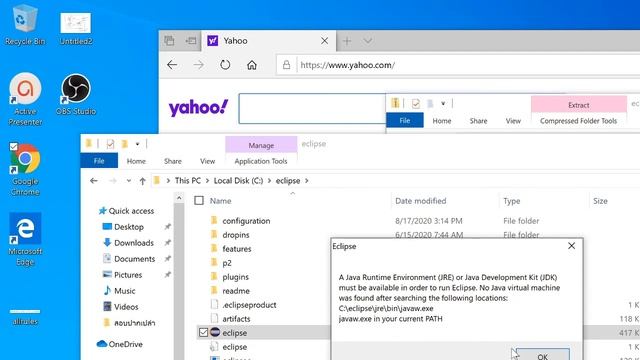Screen dimensions: 640x360
Task: Open Application Tools tab
Action: click(x=261, y=161)
